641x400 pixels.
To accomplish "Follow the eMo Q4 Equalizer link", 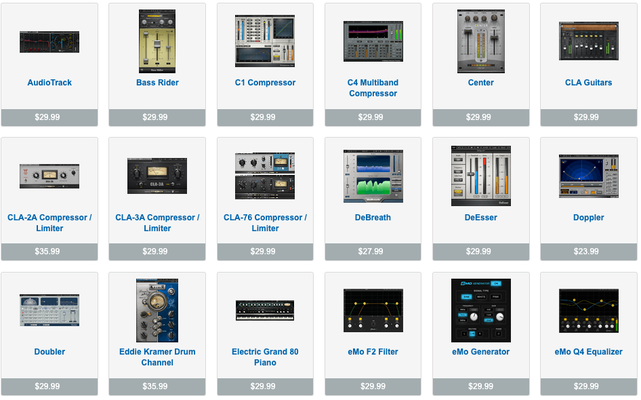I will pos(589,352).
